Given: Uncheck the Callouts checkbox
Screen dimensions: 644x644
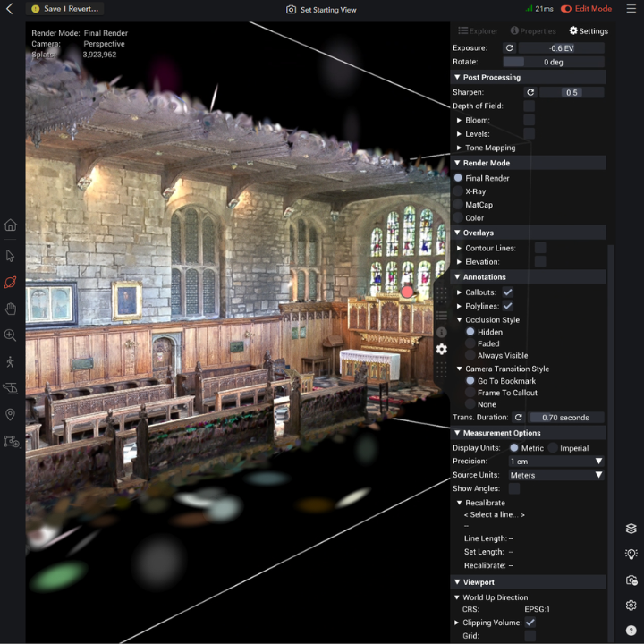Looking at the screenshot, I should click(508, 292).
